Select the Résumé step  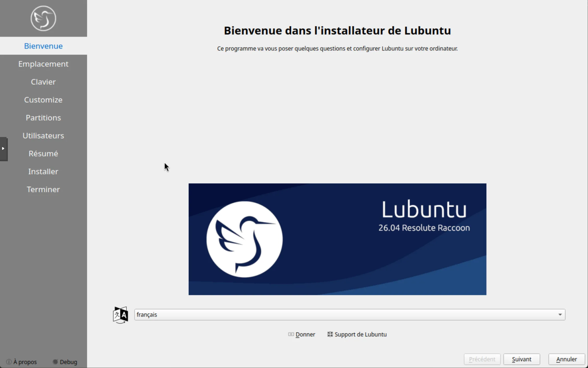[x=43, y=154]
